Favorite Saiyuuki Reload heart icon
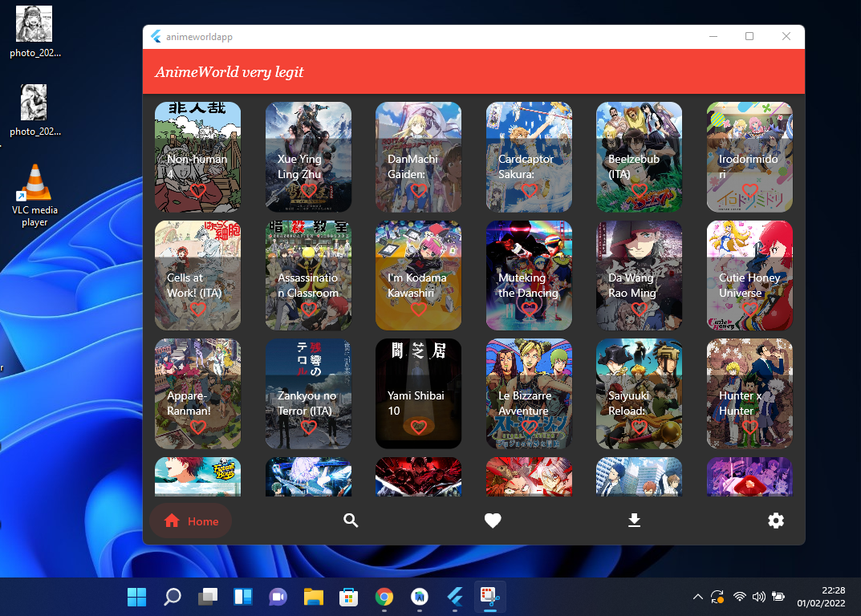The image size is (861, 616). pos(640,428)
